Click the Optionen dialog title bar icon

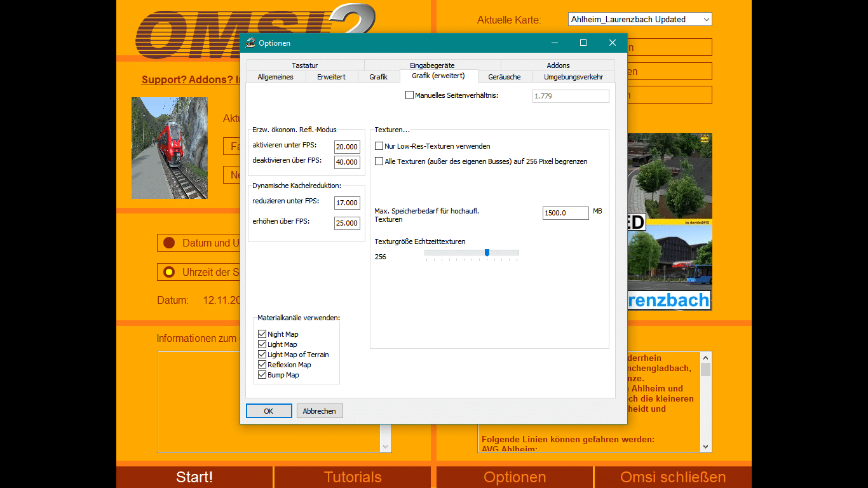[x=251, y=43]
